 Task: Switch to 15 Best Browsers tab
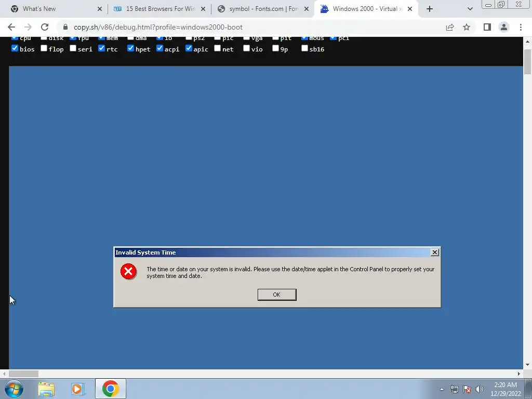pos(159,9)
